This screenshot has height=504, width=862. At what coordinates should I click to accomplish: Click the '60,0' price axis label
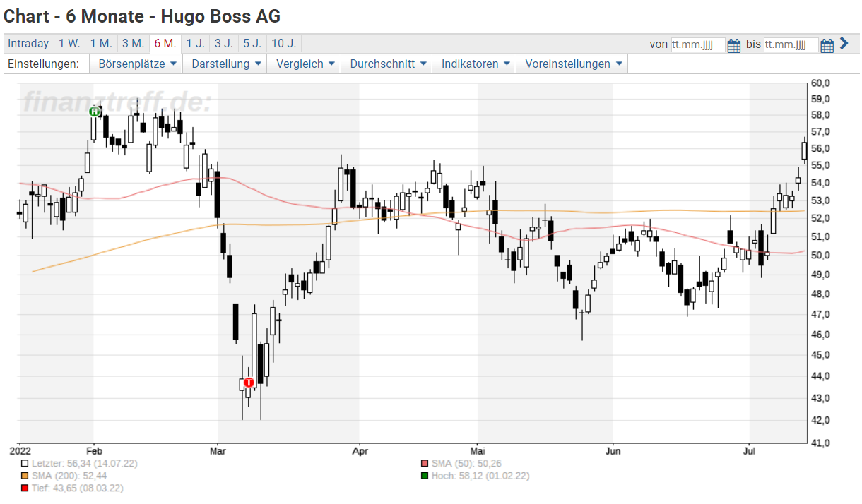(820, 83)
